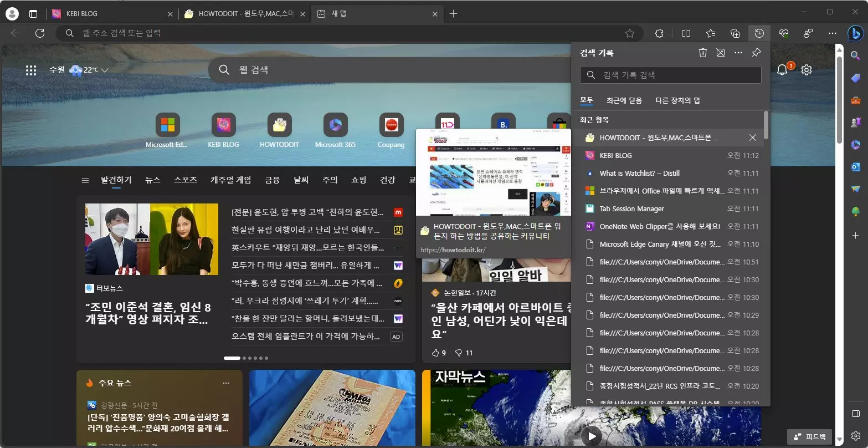868x448 pixels.
Task: Open the 스포츠 feed tab
Action: pyautogui.click(x=185, y=180)
